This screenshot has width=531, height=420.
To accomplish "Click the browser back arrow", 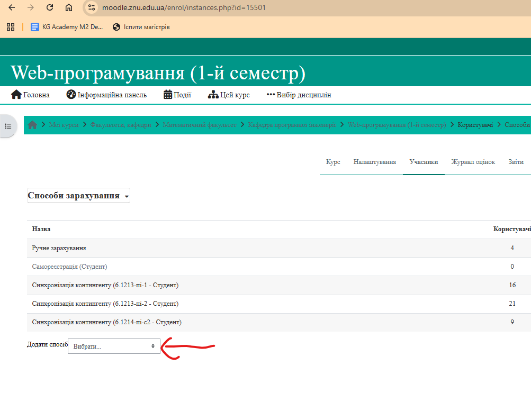I will [x=12, y=7].
